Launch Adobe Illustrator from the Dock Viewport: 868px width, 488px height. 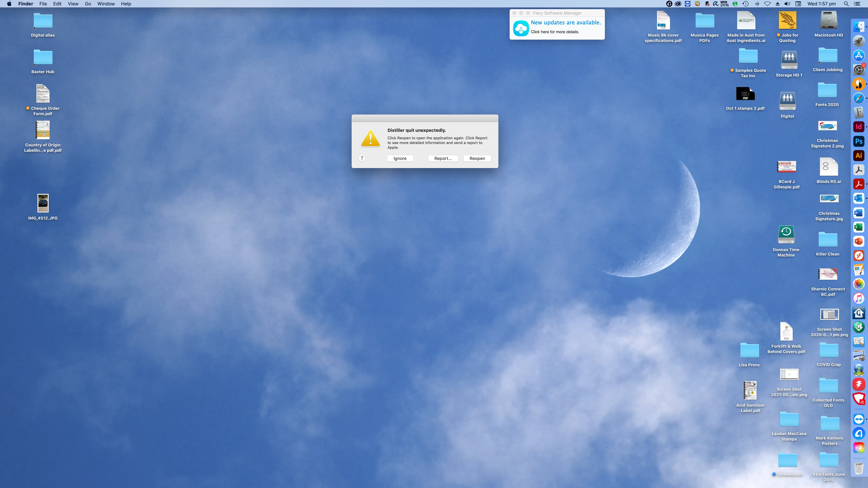pos(859,156)
